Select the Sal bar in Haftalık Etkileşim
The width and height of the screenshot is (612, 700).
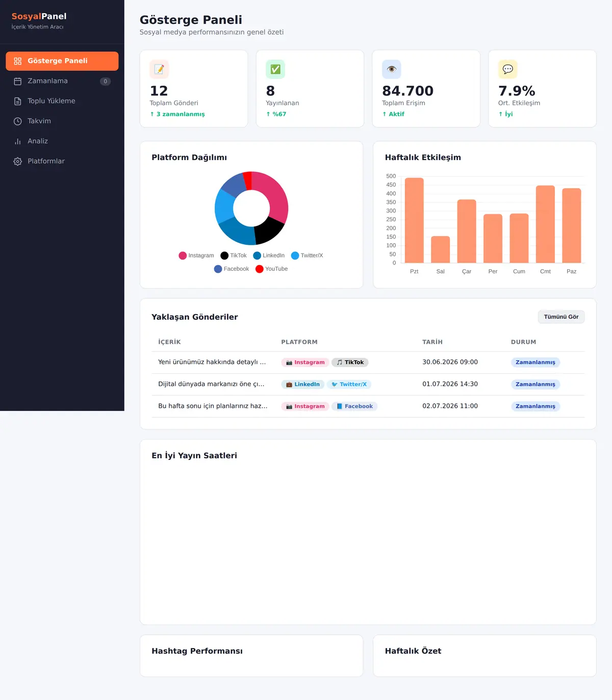tap(441, 249)
